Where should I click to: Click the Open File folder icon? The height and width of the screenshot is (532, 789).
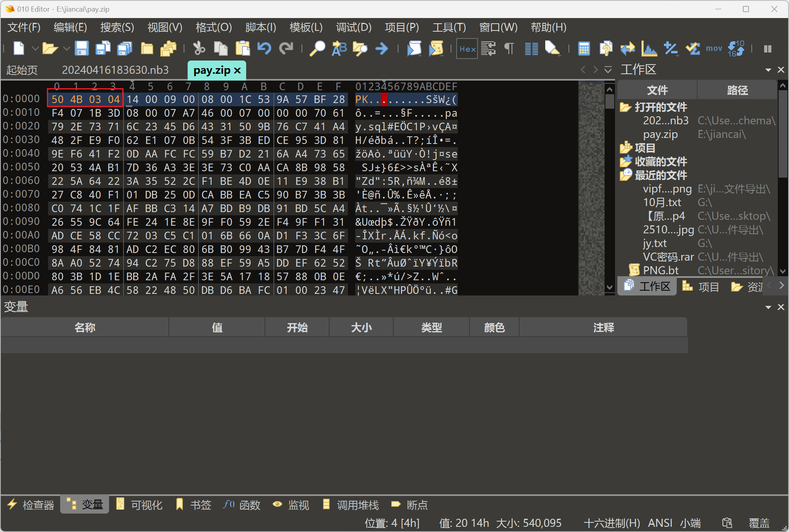pyautogui.click(x=50, y=49)
